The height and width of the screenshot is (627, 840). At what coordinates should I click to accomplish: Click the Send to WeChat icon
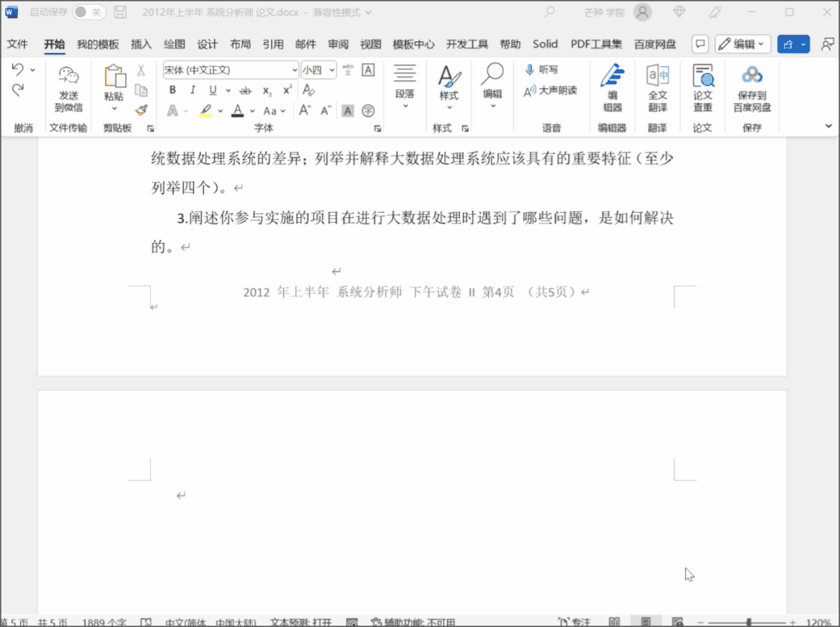pos(69,76)
